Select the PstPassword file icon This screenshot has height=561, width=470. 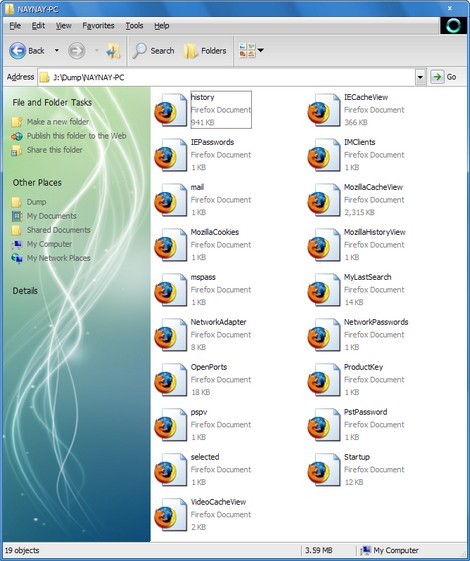coord(324,425)
